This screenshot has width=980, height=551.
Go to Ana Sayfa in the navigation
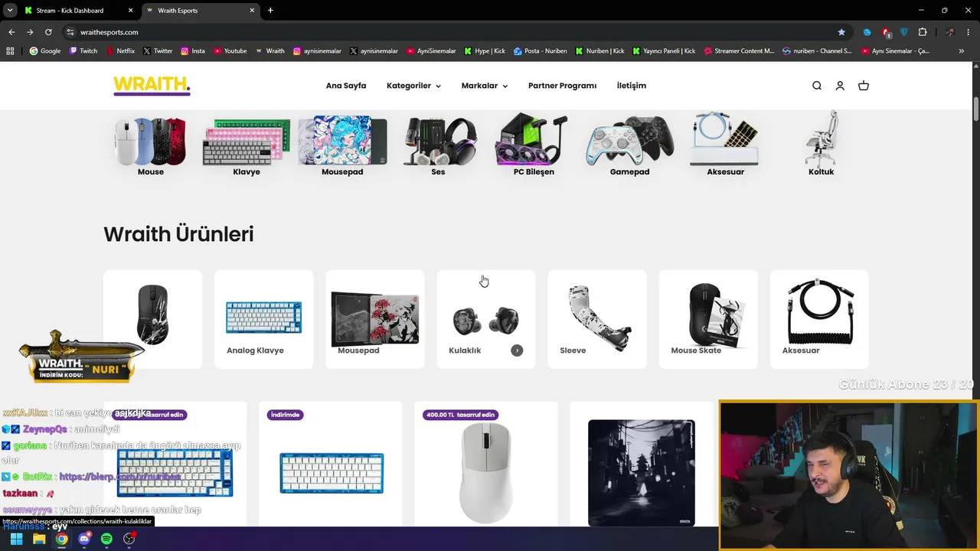[346, 86]
